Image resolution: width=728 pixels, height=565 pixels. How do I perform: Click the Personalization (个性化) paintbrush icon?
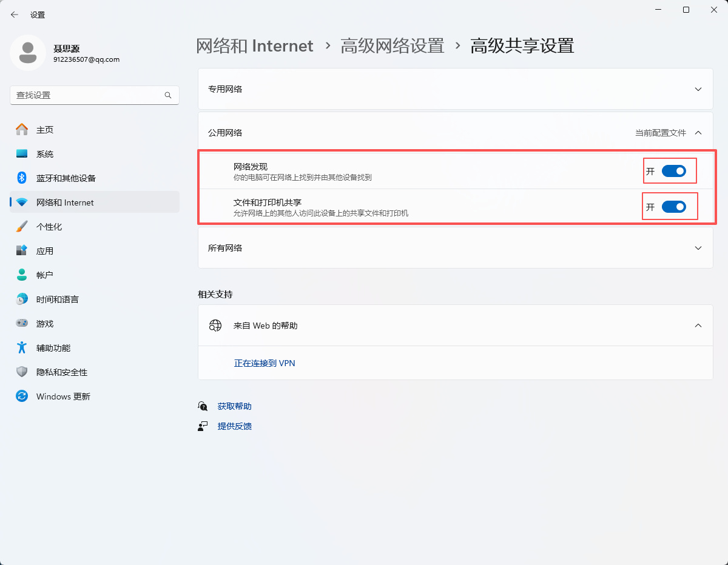(22, 227)
